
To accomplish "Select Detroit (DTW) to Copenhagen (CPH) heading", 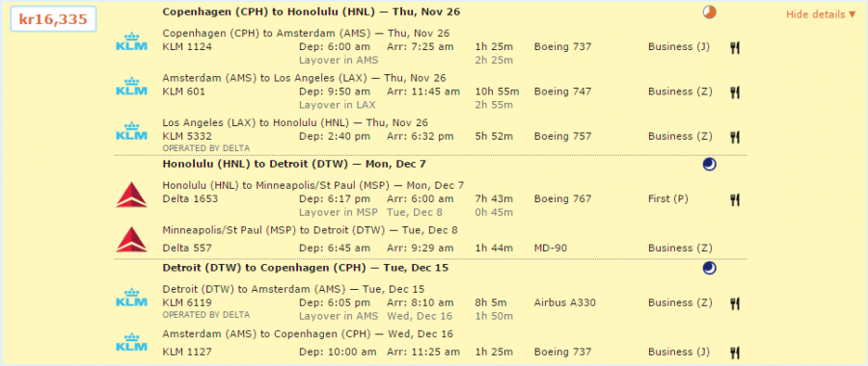I will [x=306, y=268].
